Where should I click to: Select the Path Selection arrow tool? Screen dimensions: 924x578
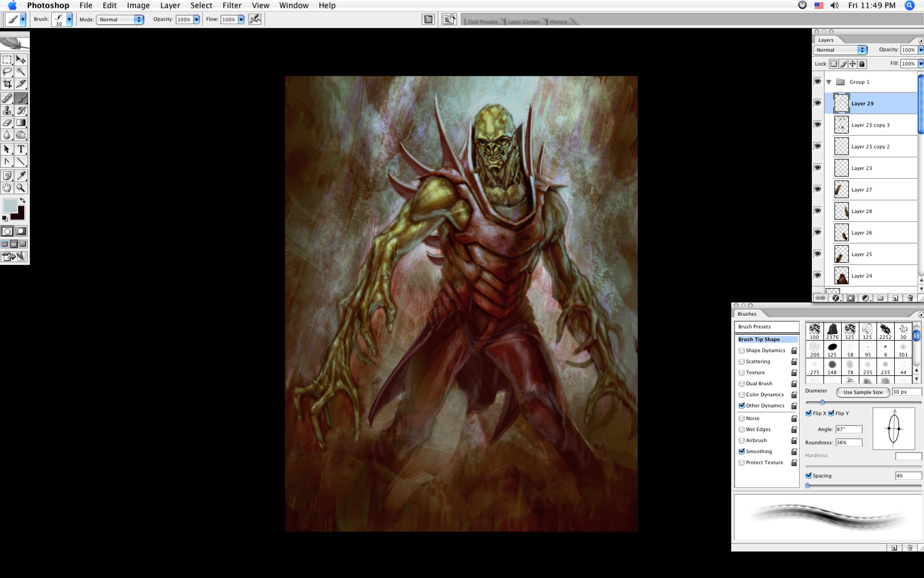point(7,149)
